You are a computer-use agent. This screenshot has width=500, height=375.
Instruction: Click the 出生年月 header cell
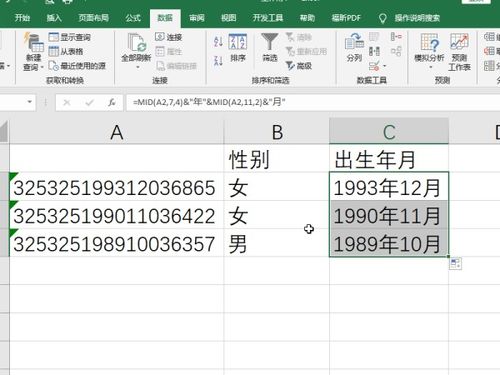(389, 159)
